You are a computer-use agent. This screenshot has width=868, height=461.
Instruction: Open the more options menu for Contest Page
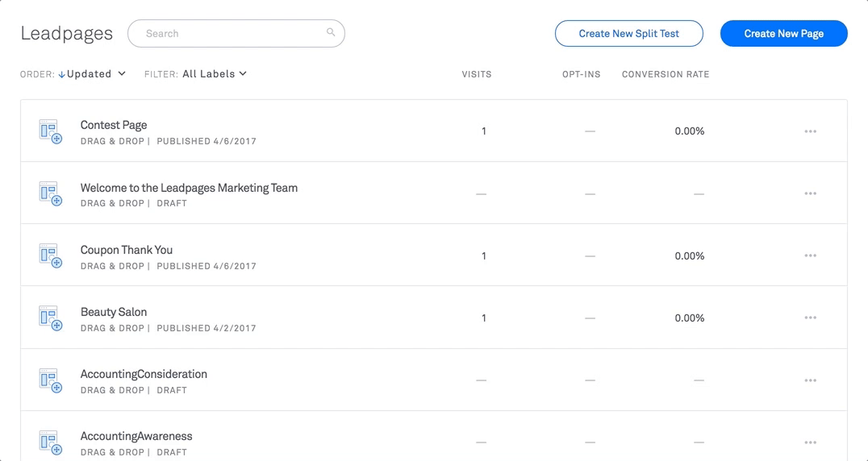point(811,131)
